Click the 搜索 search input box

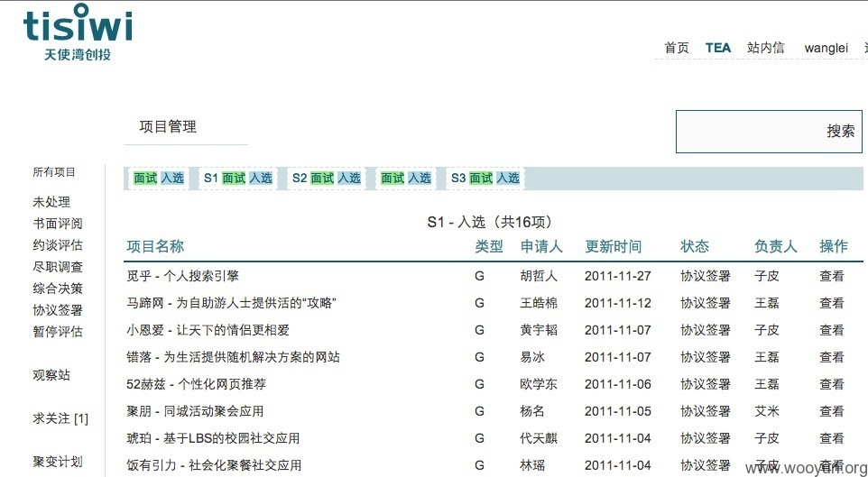point(769,131)
